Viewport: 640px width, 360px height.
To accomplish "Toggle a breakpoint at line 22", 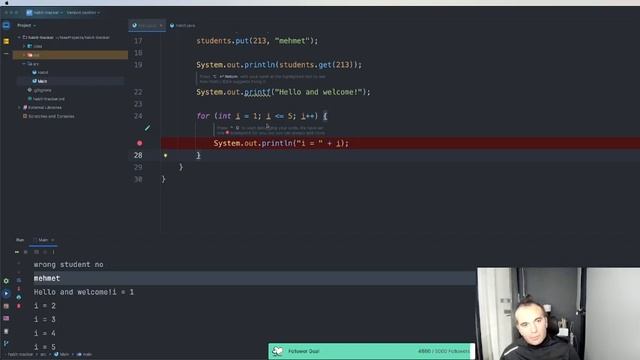I will pyautogui.click(x=138, y=92).
